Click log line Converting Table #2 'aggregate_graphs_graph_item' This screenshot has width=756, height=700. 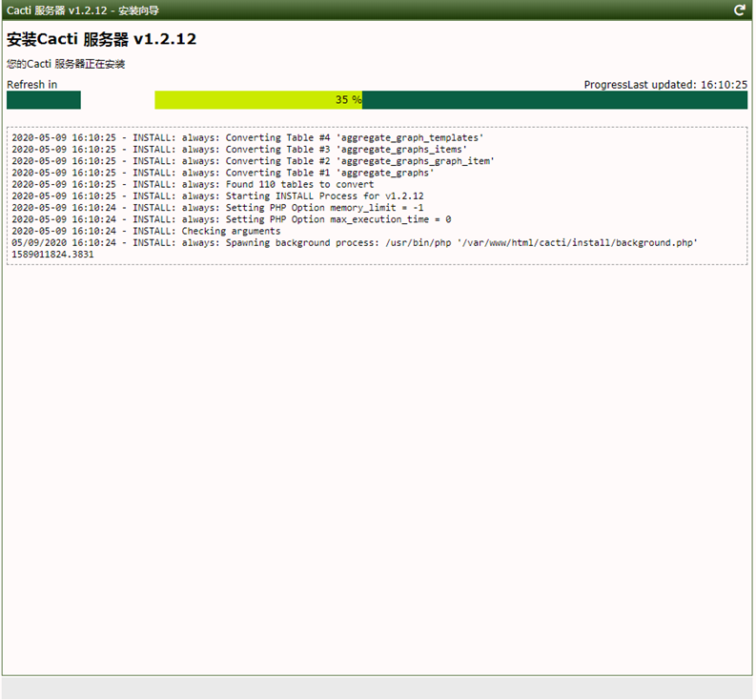pos(254,161)
